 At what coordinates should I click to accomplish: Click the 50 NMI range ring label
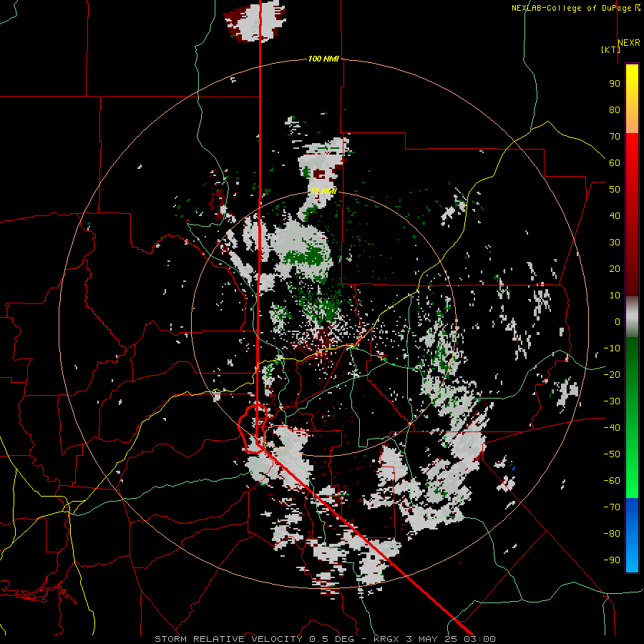[x=323, y=191]
